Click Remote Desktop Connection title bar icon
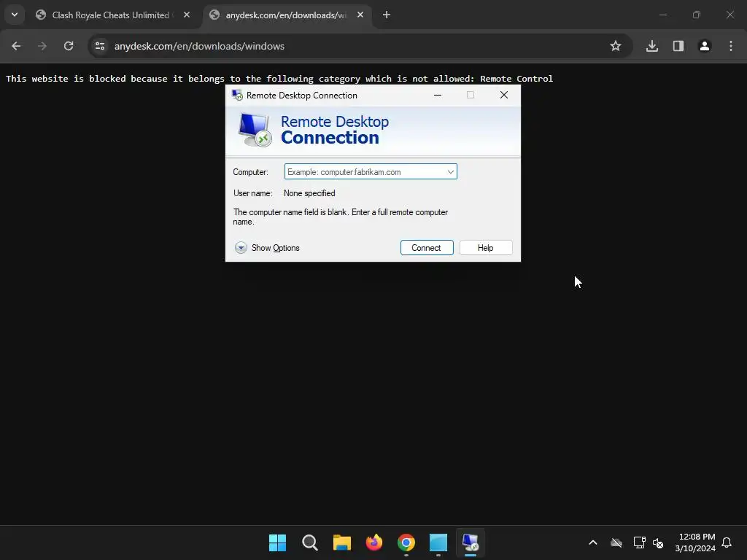 tap(237, 96)
